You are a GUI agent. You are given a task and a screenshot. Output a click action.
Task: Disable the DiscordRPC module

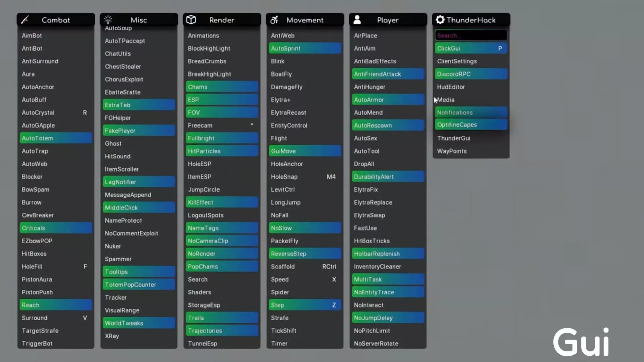point(471,74)
